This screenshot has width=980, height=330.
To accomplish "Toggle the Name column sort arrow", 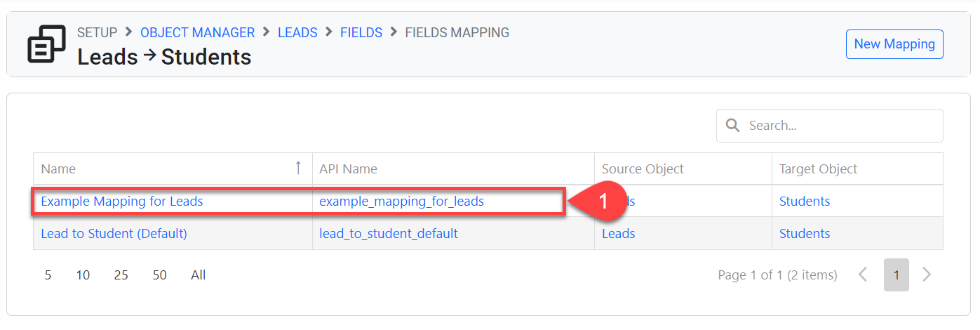I will point(298,169).
